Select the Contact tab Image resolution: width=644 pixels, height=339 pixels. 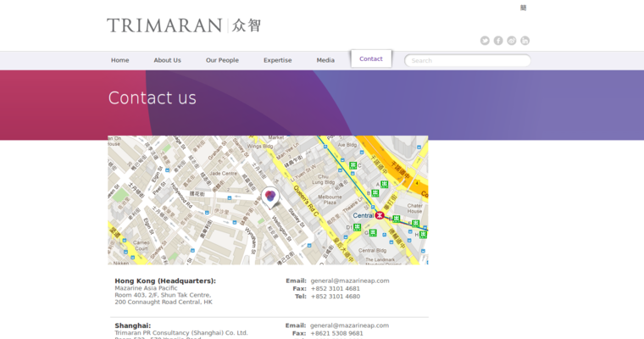[x=371, y=58]
